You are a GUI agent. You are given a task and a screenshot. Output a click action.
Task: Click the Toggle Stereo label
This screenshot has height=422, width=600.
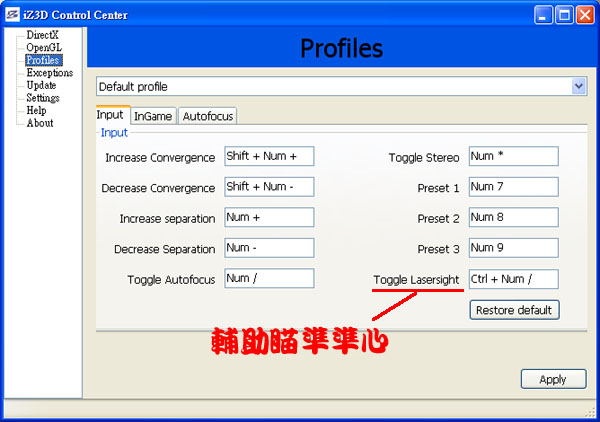point(424,158)
